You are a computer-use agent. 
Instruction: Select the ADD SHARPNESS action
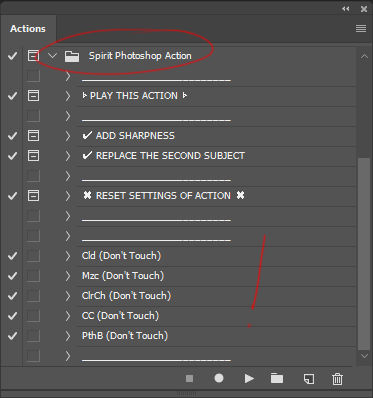(x=217, y=136)
